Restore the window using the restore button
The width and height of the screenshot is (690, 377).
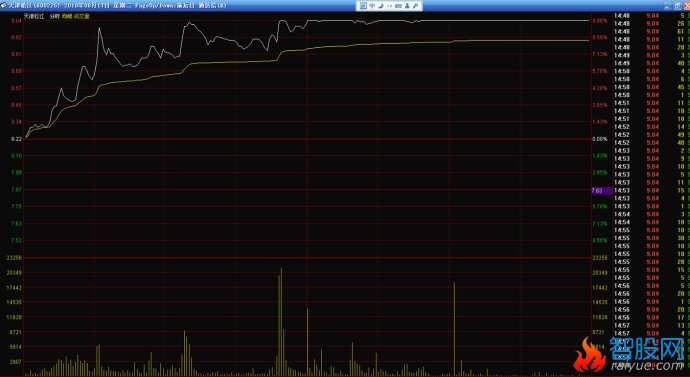coord(678,6)
